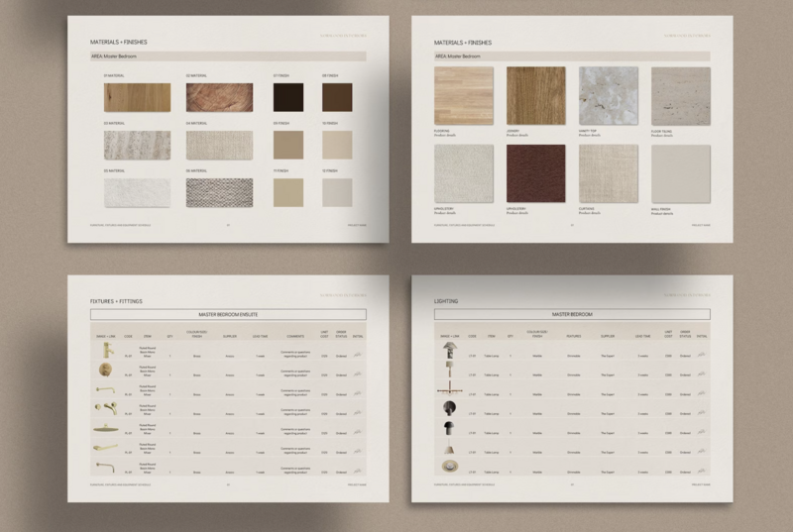Select the burgundy leather Upholstery sample

point(536,173)
